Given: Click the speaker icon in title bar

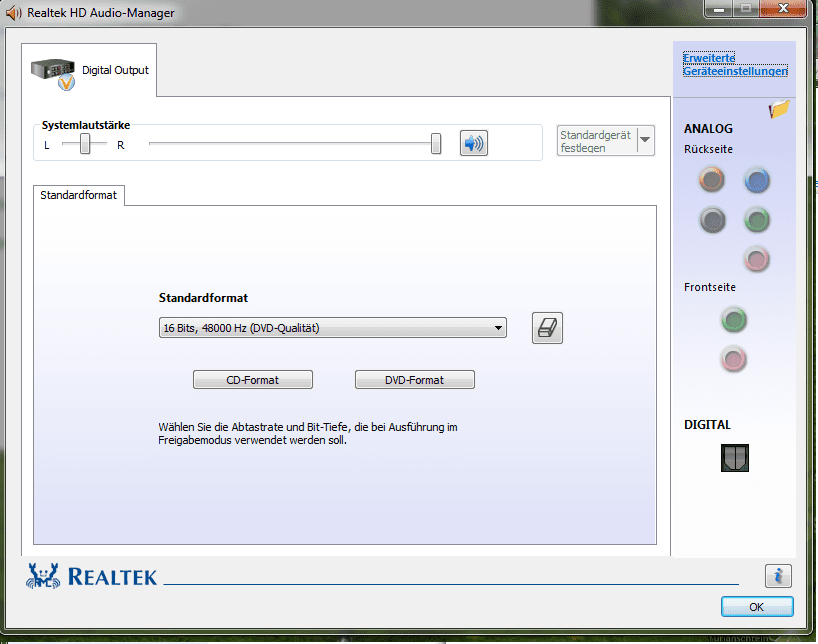Looking at the screenshot, I should click(x=14, y=13).
